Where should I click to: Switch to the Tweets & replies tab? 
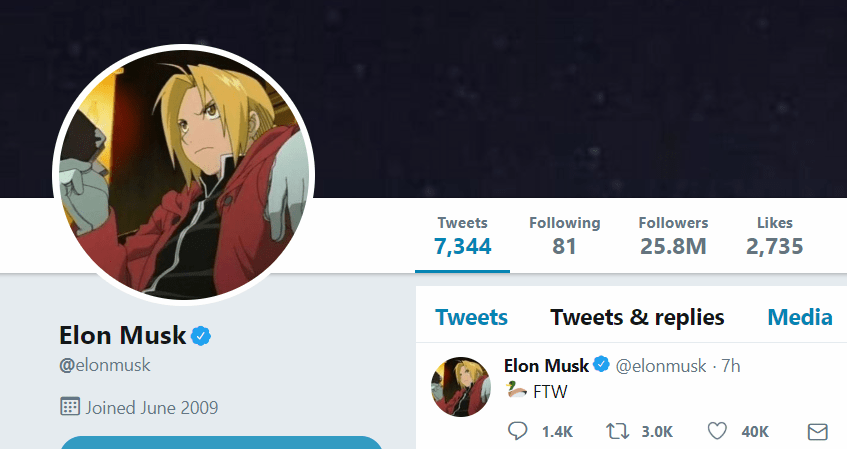[x=637, y=318]
